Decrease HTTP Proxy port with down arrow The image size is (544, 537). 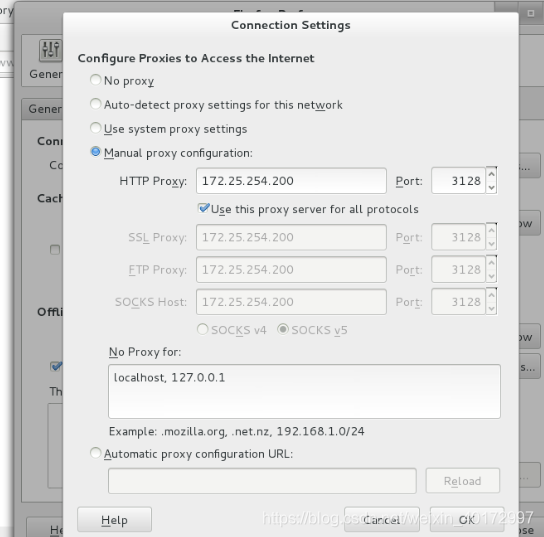point(491,188)
